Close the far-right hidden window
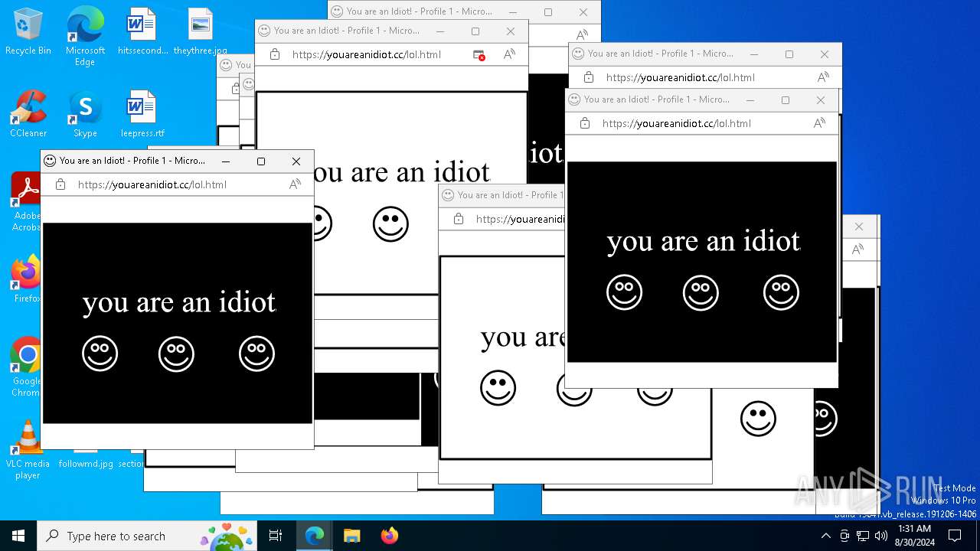Screen dimensions: 980x551 click(x=859, y=227)
